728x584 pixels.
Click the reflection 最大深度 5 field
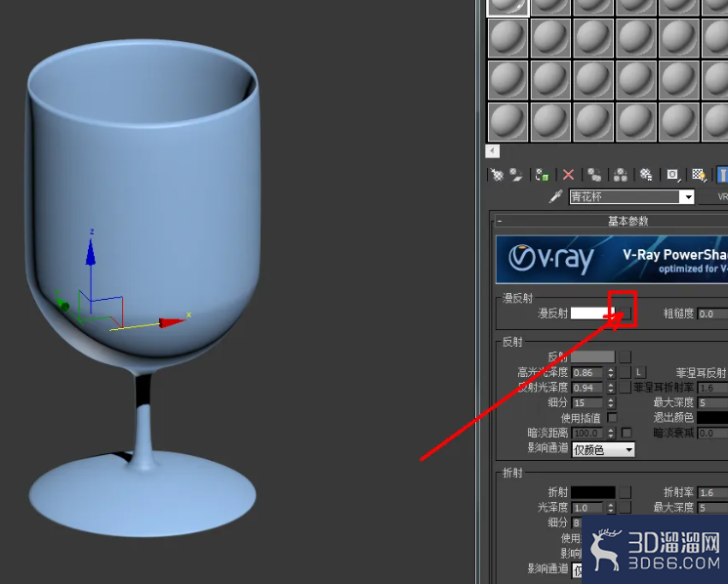[713, 402]
